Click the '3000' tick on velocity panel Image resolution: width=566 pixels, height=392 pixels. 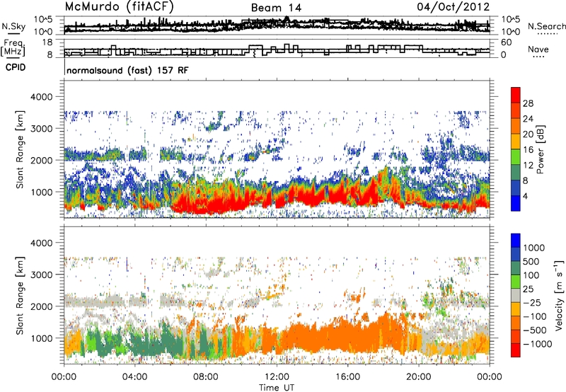[x=42, y=275]
